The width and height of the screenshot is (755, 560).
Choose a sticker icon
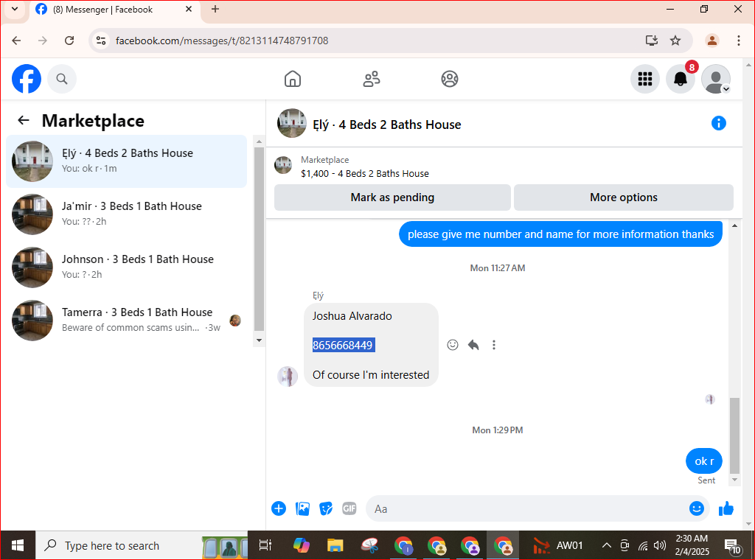pos(326,508)
